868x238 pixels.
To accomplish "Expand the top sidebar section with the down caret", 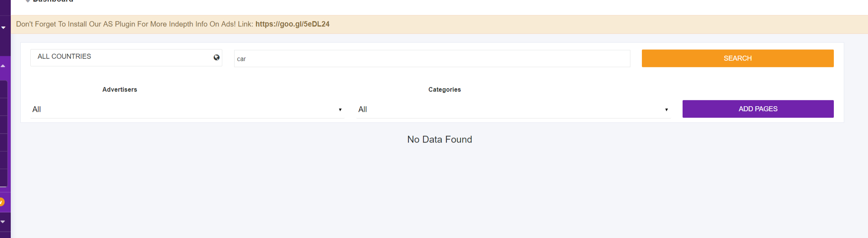I will [3, 28].
